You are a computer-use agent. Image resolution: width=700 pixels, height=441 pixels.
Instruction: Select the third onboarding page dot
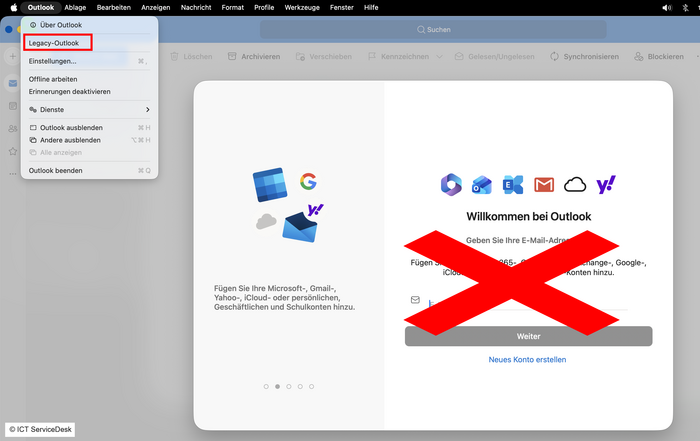point(289,387)
